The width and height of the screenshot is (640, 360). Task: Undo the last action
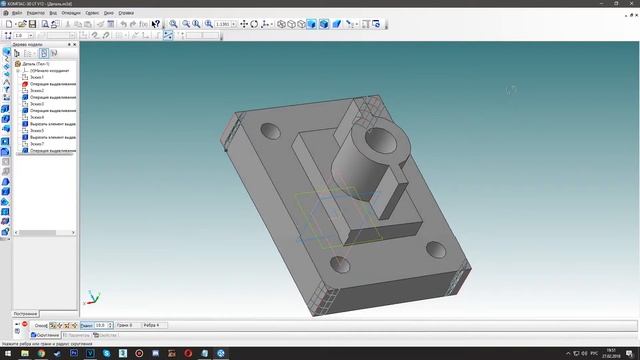123,24
